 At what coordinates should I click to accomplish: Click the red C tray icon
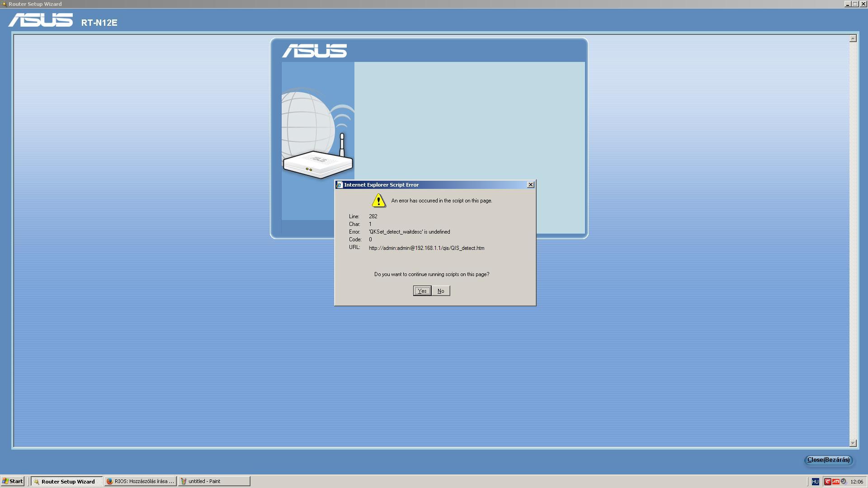[x=827, y=482]
